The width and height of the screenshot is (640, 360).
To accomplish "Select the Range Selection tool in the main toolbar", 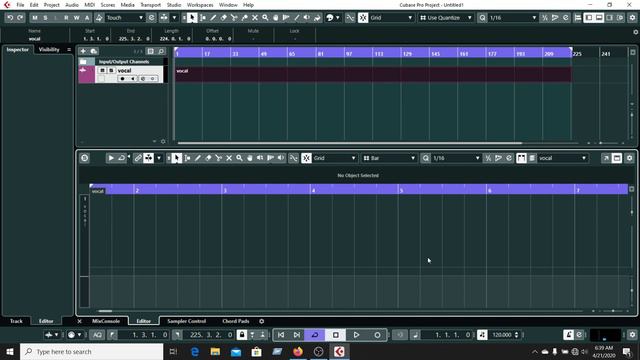I will (202, 18).
